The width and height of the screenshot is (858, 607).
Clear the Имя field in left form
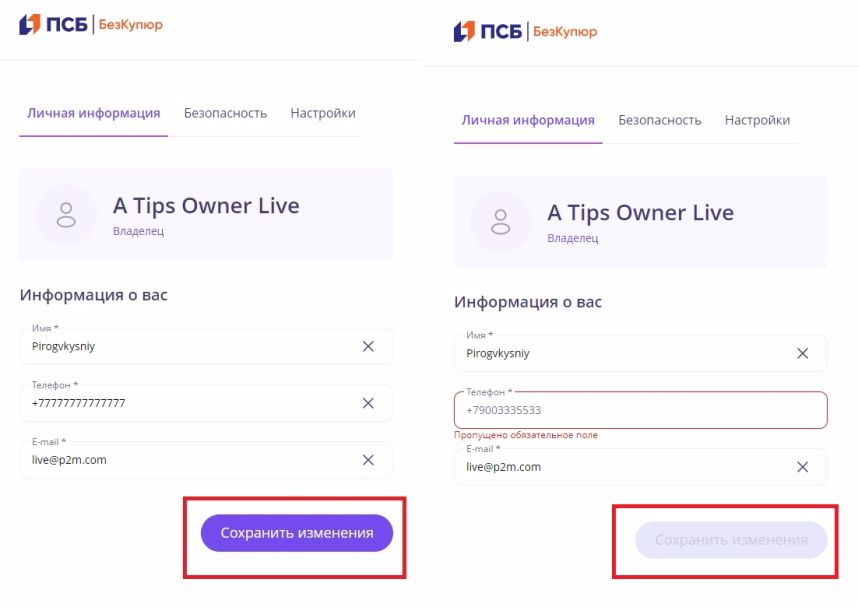click(x=368, y=346)
